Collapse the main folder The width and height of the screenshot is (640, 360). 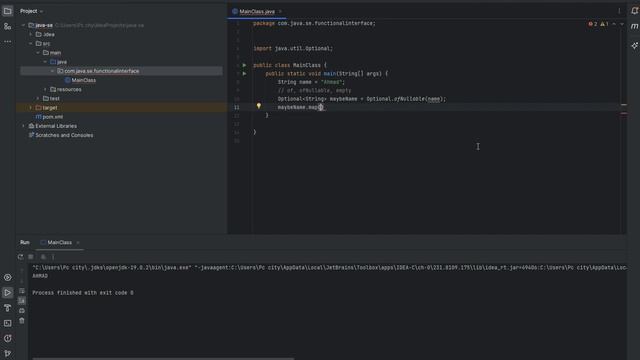[x=38, y=53]
